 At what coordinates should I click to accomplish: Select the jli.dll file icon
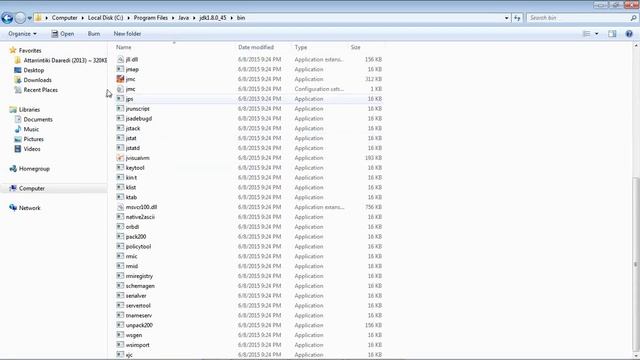[120, 60]
